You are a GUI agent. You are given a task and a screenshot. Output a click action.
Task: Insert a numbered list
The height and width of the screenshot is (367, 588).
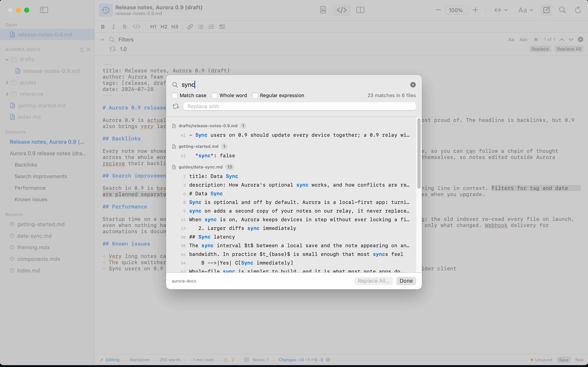[211, 27]
